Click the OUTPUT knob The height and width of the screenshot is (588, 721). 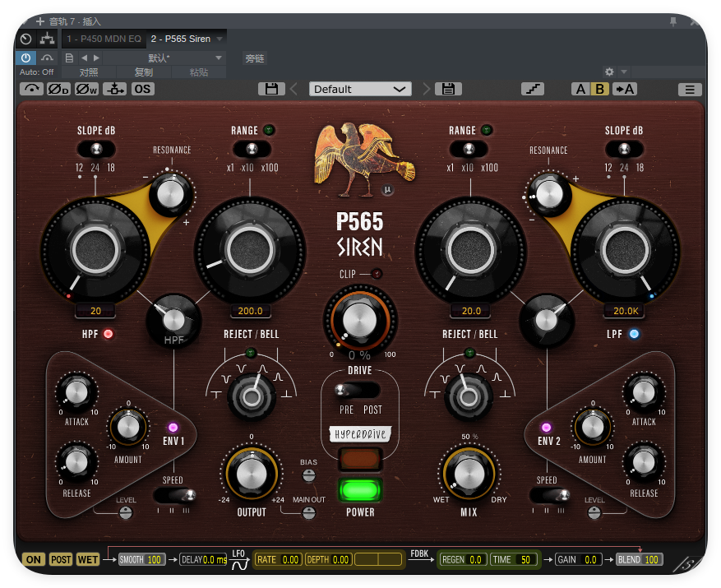pos(252,473)
